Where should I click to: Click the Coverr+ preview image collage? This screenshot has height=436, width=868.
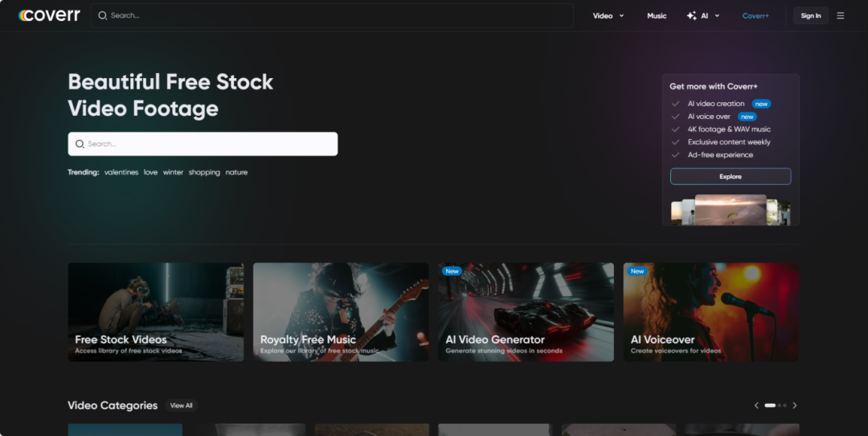pos(730,209)
